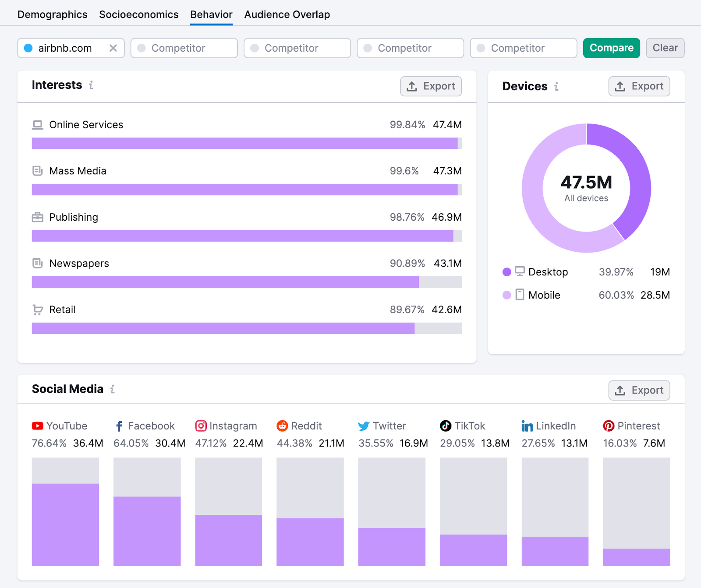Select the Behavior tab
Screen dimensions: 701x588
tap(211, 14)
